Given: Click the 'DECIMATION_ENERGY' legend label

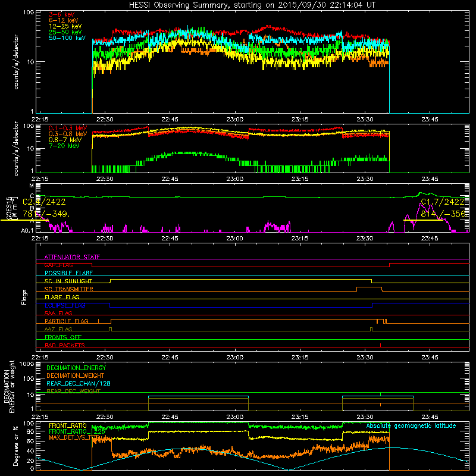Looking at the screenshot, I should pyautogui.click(x=76, y=368).
